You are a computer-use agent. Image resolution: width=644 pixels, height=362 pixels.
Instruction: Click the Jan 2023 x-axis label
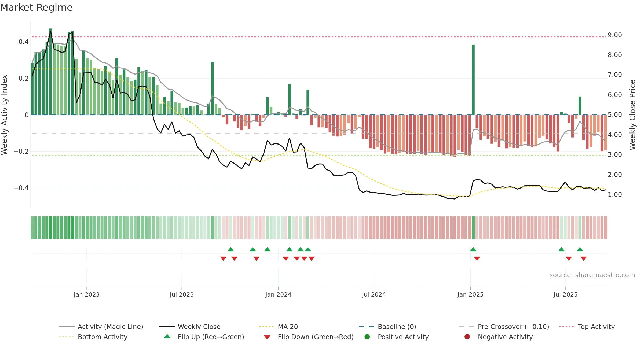[87, 294]
